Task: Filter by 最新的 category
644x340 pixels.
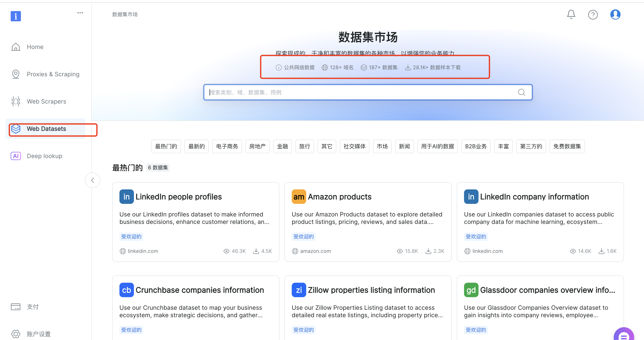Action: 196,146
